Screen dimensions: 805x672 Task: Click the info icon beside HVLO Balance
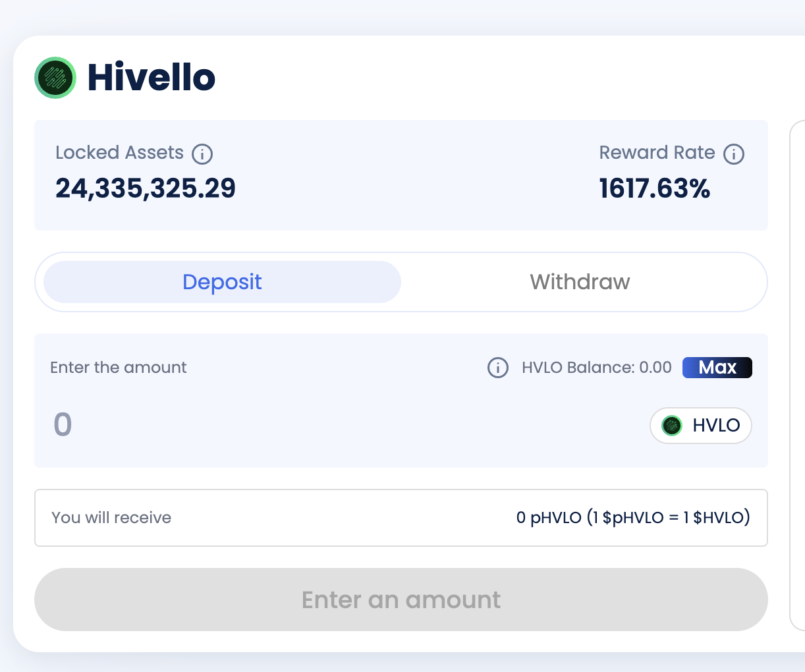point(498,368)
